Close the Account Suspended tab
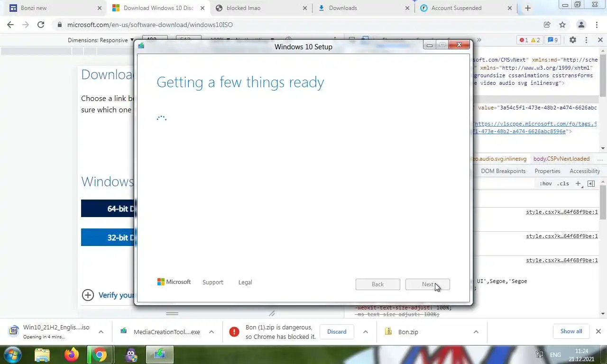607x364 pixels. 510,8
